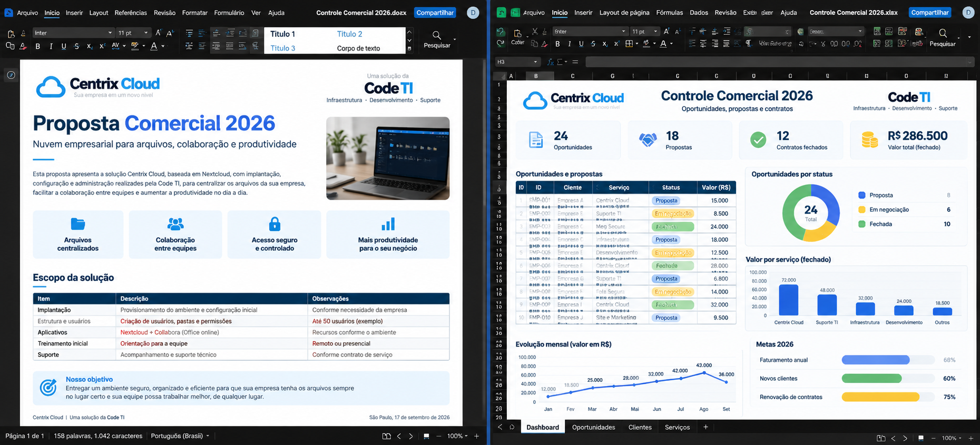Switch to the Serviços sheet tab
Screen dimensions: 980x445
pyautogui.click(x=677, y=427)
